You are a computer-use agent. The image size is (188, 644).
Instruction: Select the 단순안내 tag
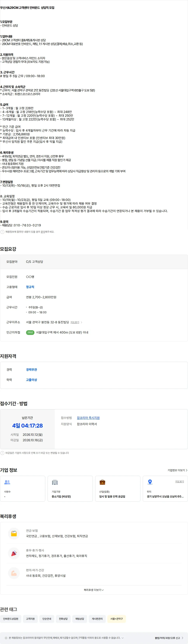(x=47, y=619)
